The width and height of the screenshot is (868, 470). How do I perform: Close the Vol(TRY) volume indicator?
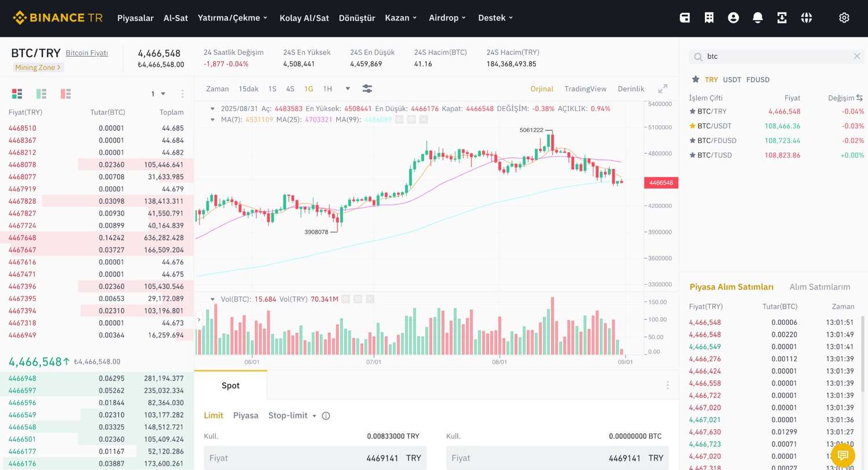pyautogui.click(x=370, y=299)
